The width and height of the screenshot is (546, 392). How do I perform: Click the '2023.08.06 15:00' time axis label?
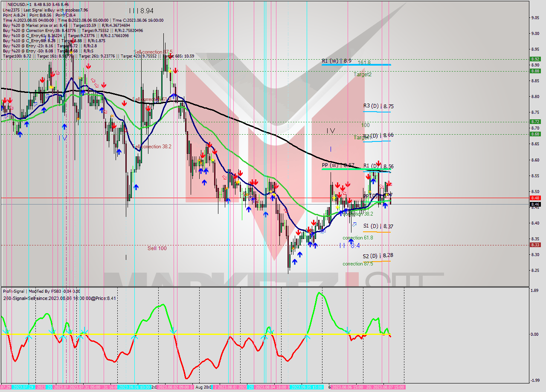coord(347,387)
